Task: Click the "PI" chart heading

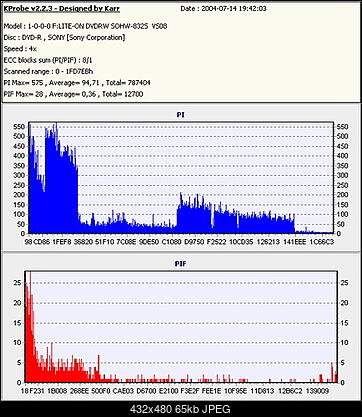Action: (180, 115)
